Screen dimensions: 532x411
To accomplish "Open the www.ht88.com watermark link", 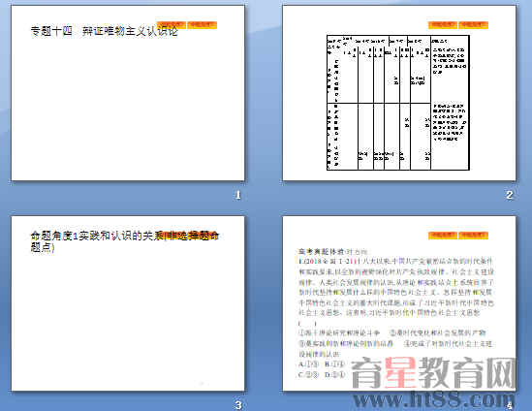I will point(433,399).
